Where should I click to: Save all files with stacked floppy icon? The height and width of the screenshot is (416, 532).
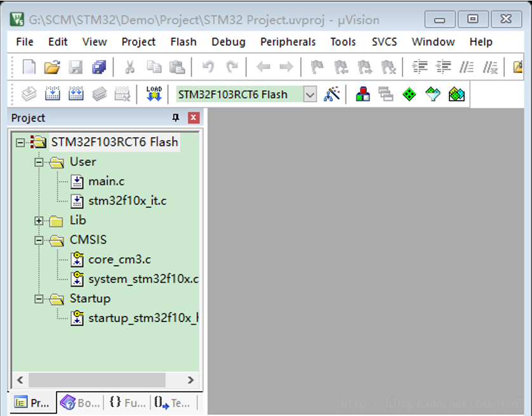99,67
